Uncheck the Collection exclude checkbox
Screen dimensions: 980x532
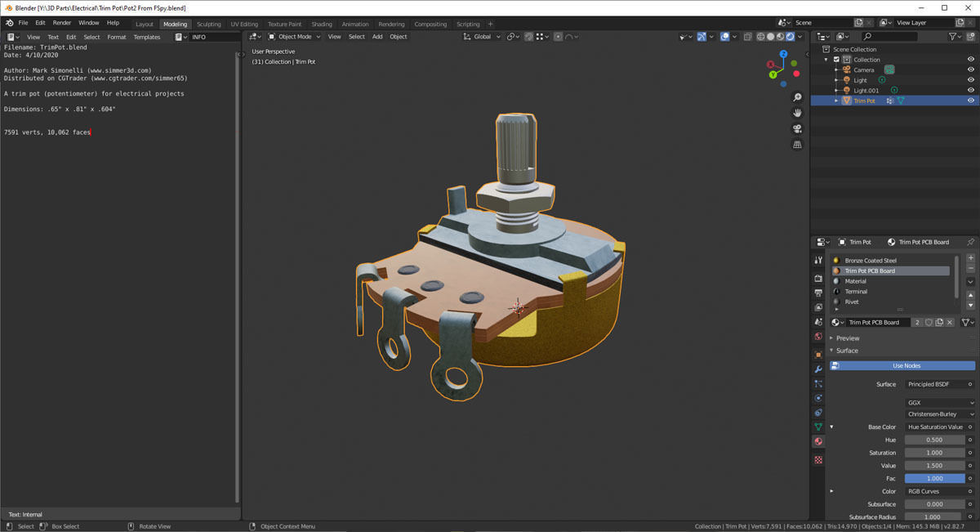pyautogui.click(x=836, y=60)
